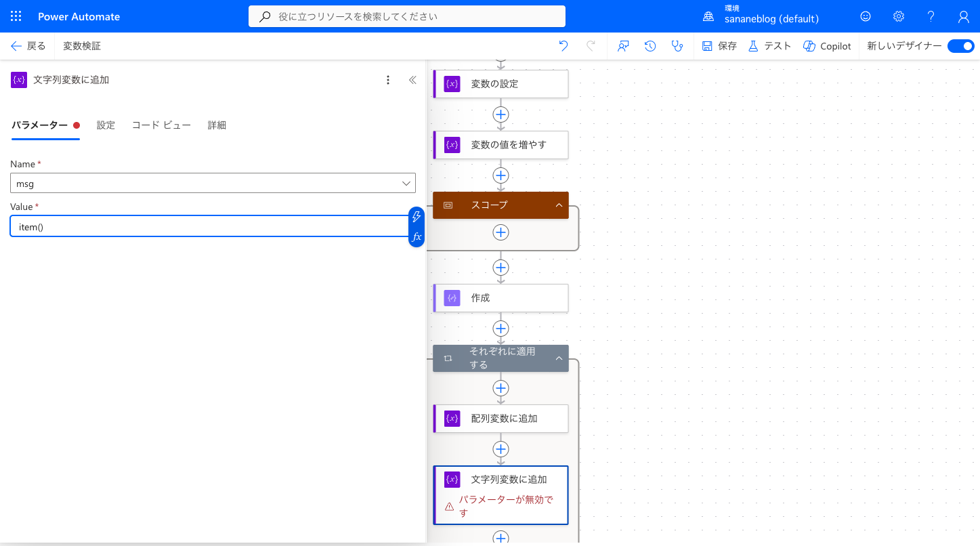Open the Copilot panel

point(827,46)
